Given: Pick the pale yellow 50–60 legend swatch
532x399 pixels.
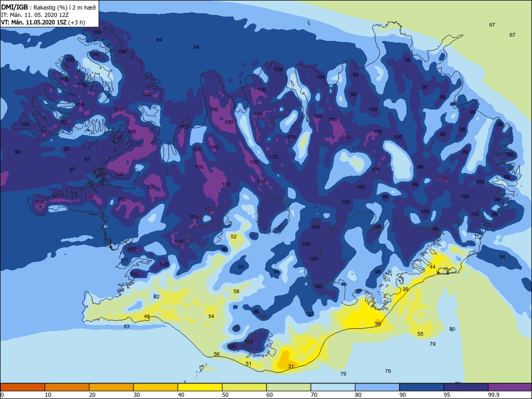Looking at the screenshot, I should pos(244,387).
